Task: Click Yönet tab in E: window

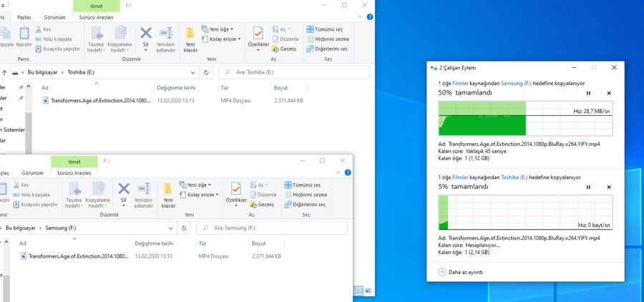Action: 97,6
